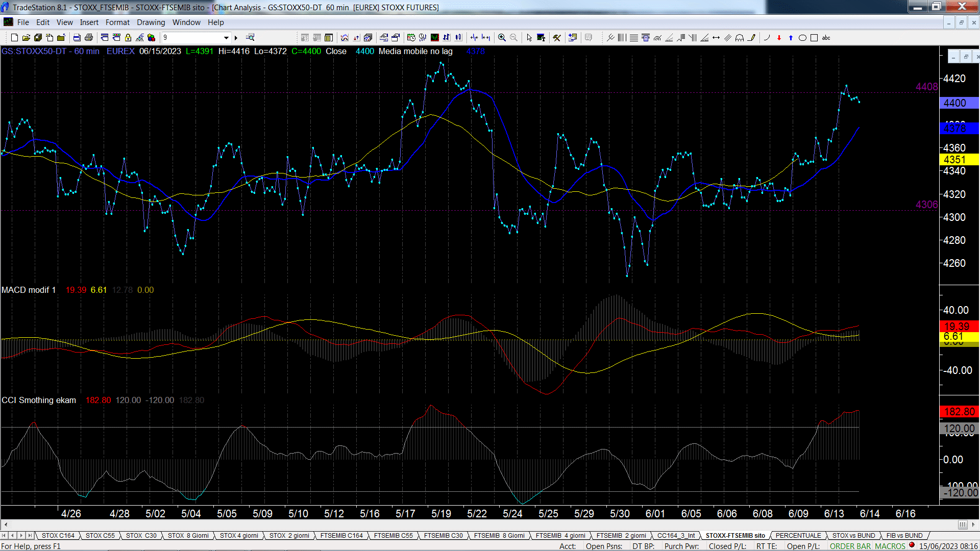Switch to the PERCENTUALE tab

coord(798,536)
